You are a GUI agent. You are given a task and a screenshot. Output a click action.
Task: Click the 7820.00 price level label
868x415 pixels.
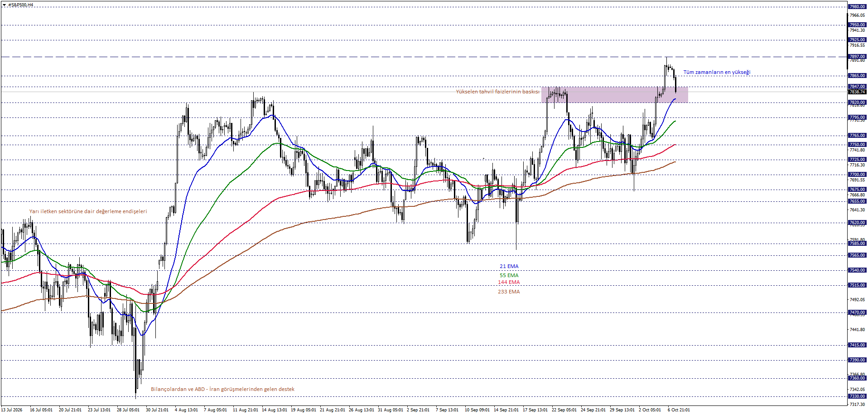click(857, 103)
